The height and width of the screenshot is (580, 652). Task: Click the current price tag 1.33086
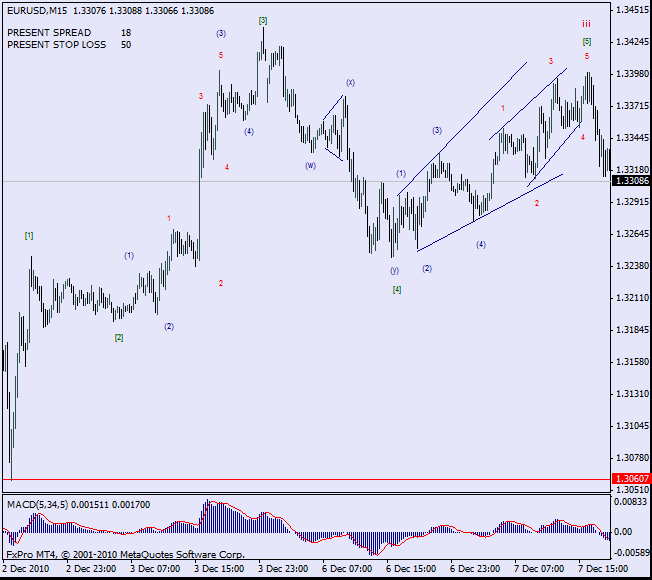pos(630,181)
